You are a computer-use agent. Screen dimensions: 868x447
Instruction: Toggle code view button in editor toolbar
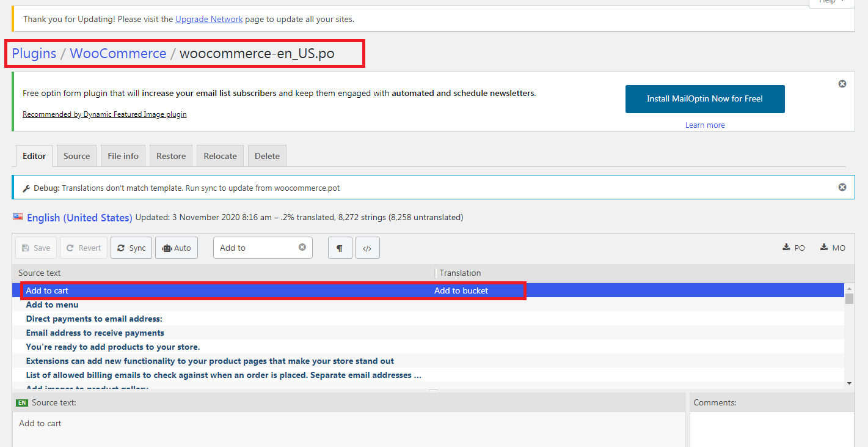pos(367,248)
